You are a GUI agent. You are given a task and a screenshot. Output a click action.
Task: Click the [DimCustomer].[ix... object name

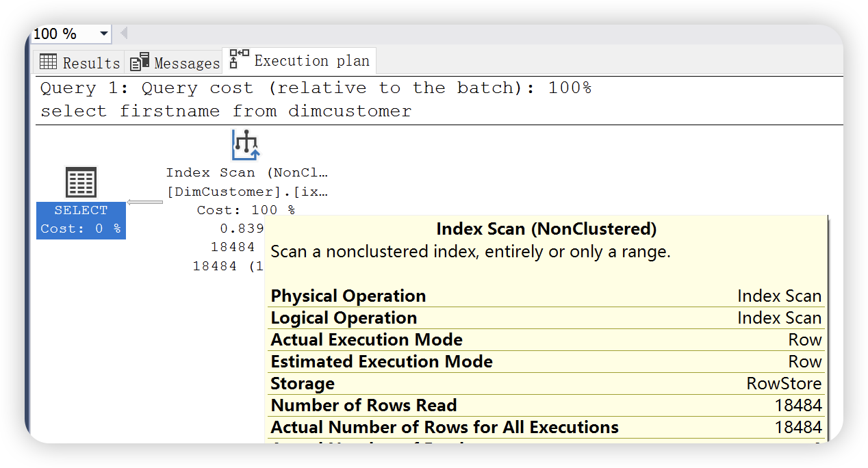(247, 192)
